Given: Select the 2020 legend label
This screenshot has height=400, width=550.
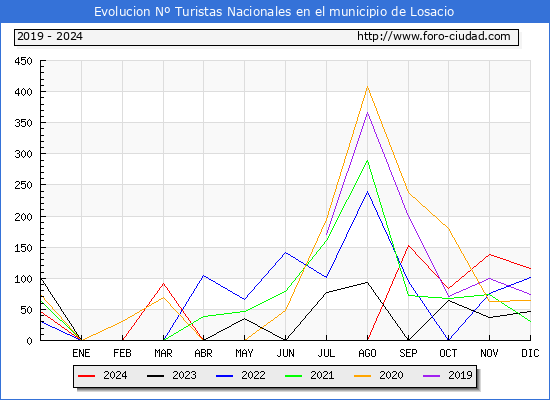Looking at the screenshot, I should pyautogui.click(x=391, y=375).
